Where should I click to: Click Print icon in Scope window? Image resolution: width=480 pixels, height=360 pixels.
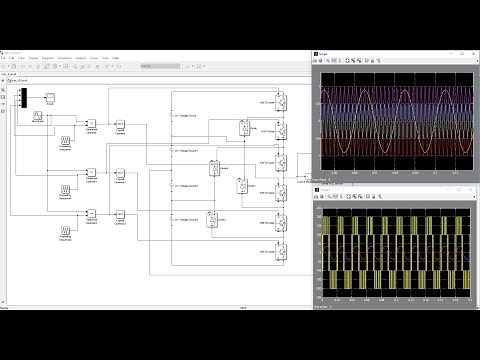click(x=315, y=61)
